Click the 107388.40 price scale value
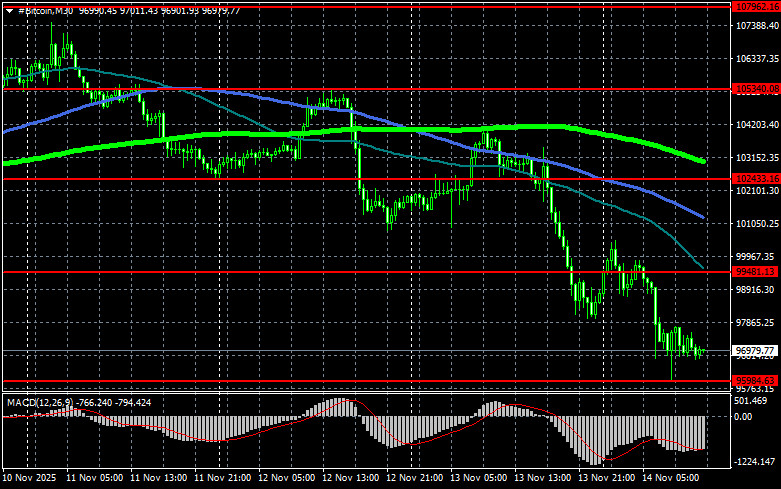781x489 pixels. pyautogui.click(x=756, y=27)
